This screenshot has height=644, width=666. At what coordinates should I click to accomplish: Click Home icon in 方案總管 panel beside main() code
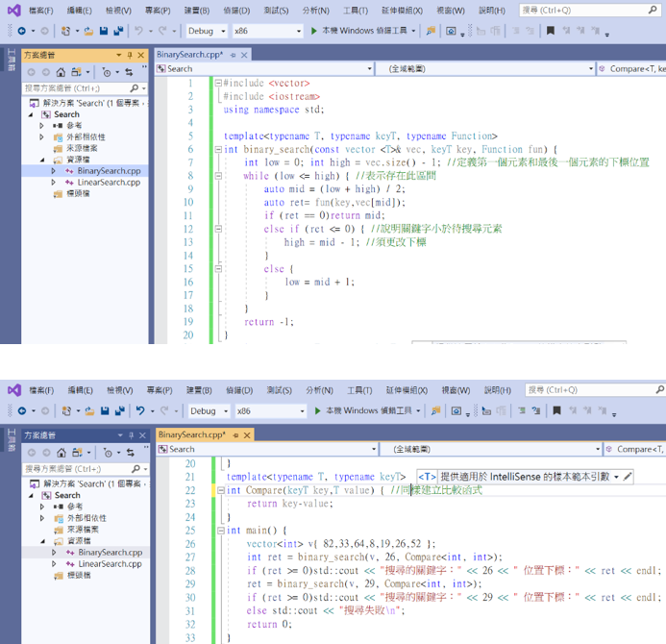[62, 453]
